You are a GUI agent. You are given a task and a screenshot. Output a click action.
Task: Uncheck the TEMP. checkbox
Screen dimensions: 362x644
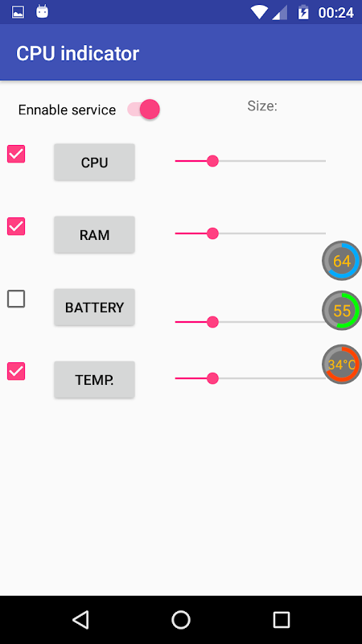point(16,371)
